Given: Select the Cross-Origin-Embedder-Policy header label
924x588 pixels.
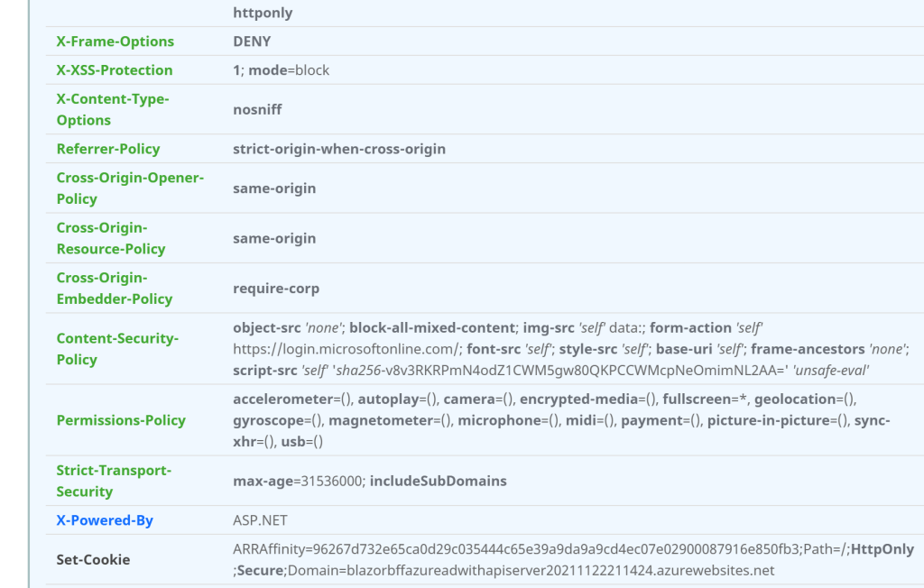Looking at the screenshot, I should point(115,288).
